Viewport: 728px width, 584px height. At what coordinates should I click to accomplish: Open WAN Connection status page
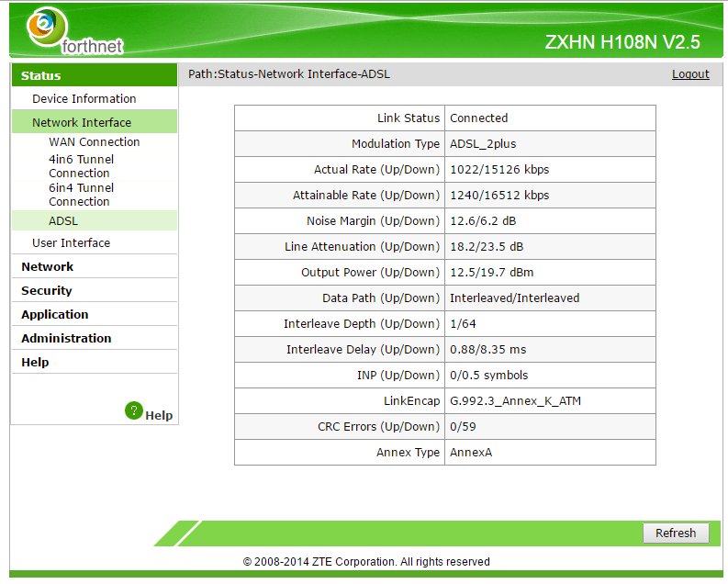(95, 142)
